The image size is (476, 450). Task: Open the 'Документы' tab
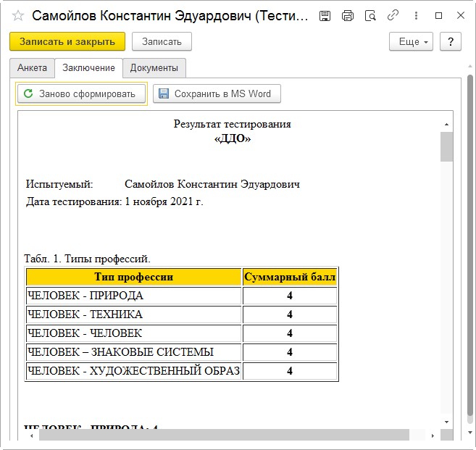154,68
